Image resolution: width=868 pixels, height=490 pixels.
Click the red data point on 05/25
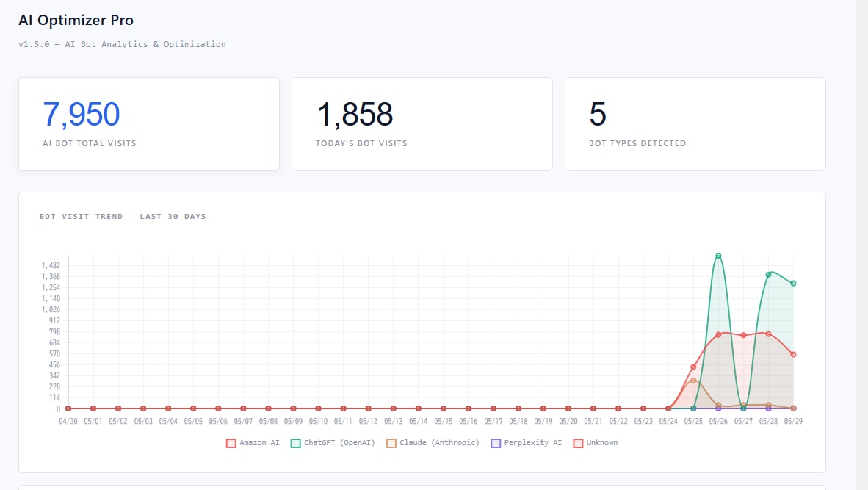point(694,367)
